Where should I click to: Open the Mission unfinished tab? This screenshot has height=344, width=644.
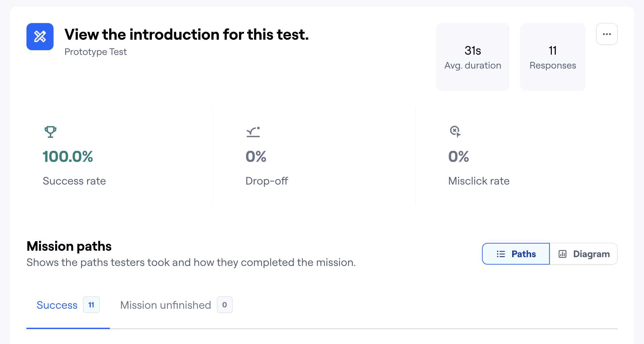pyautogui.click(x=165, y=305)
